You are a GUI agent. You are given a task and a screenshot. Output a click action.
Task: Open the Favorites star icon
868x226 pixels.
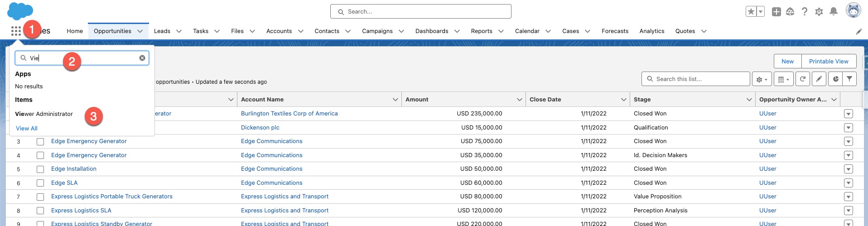(751, 12)
